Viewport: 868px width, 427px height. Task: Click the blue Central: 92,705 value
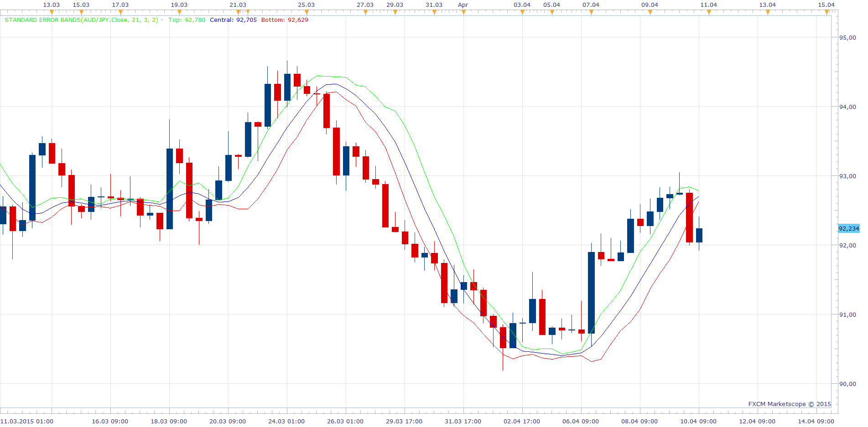pyautogui.click(x=233, y=20)
